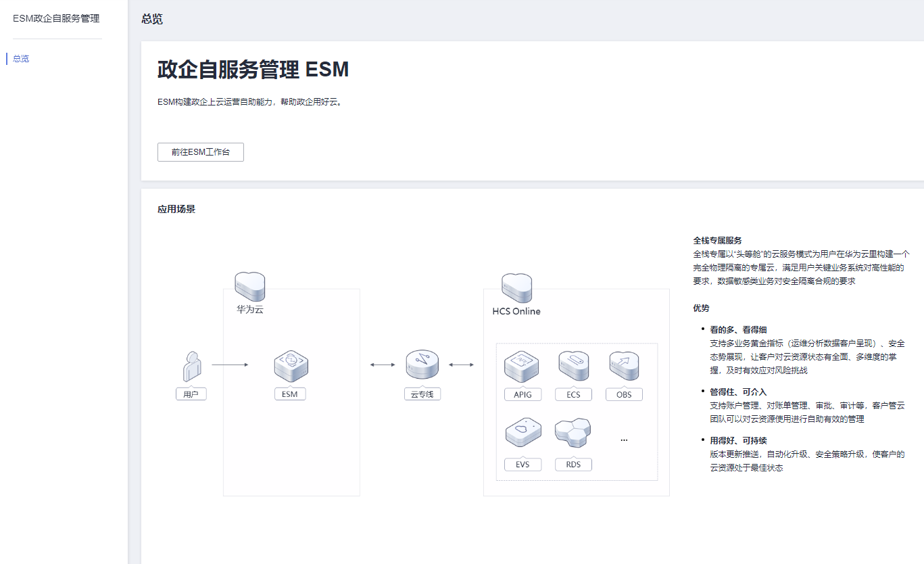Select the ECS service icon
This screenshot has height=564, width=924.
click(x=573, y=367)
